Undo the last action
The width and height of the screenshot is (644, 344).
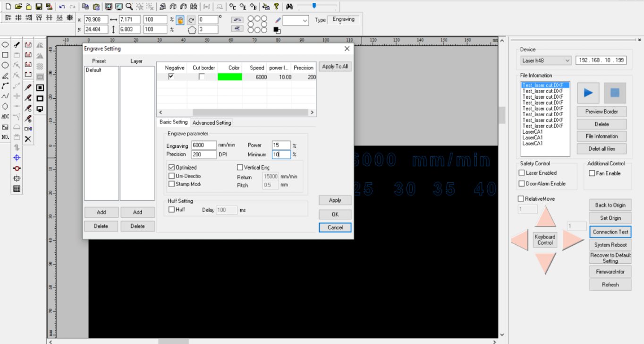point(62,7)
